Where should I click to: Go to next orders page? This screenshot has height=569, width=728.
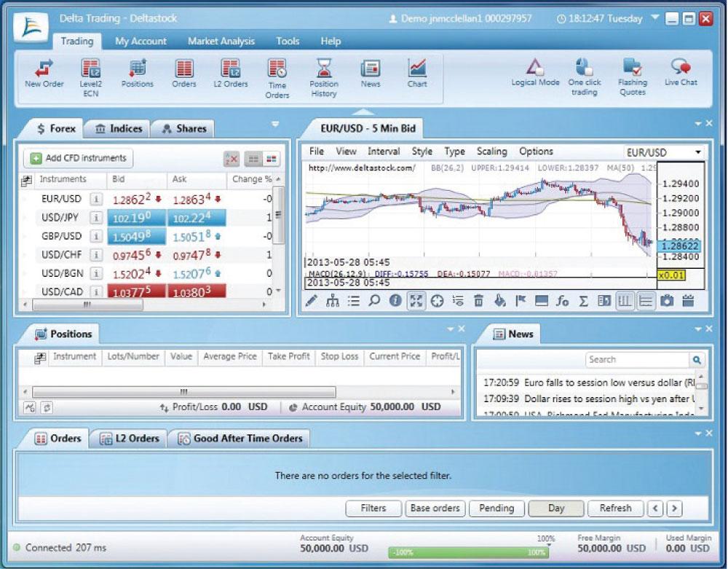(675, 508)
